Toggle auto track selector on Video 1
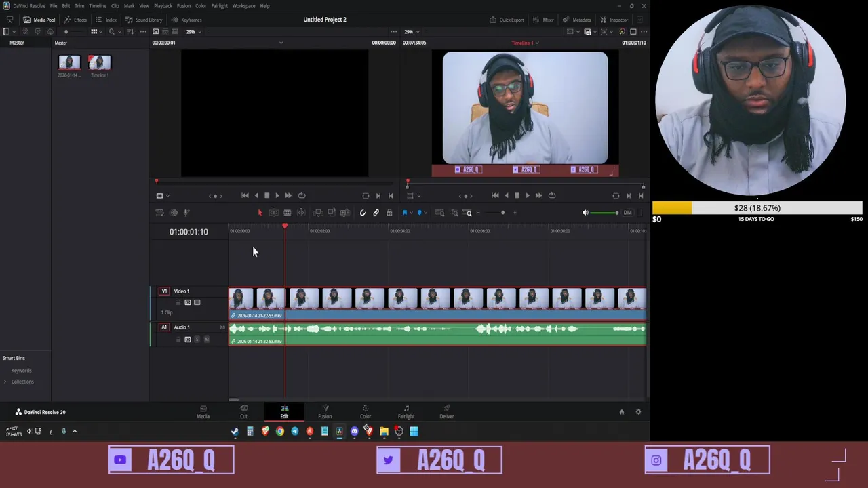Screen dimensions: 868x488 click(188, 302)
